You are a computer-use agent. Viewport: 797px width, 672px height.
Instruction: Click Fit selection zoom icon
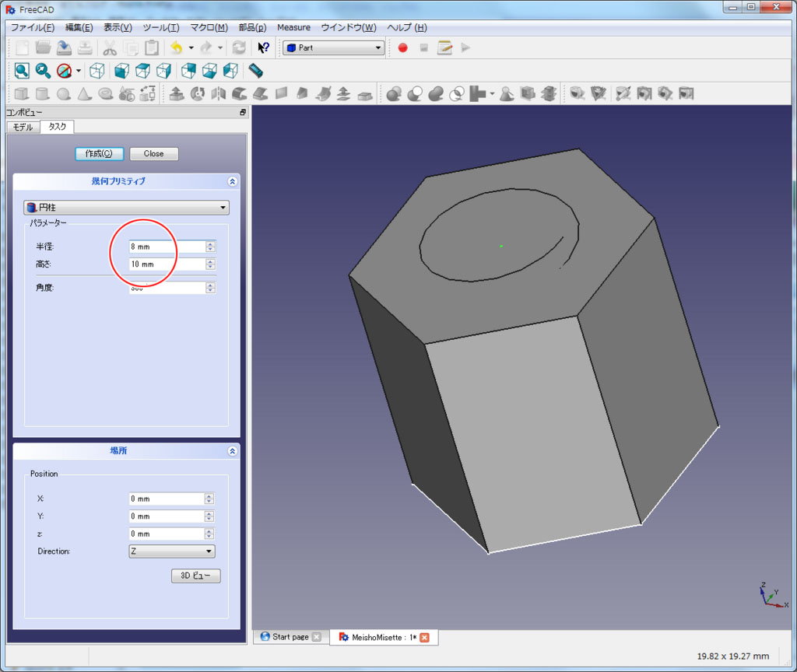[x=43, y=71]
